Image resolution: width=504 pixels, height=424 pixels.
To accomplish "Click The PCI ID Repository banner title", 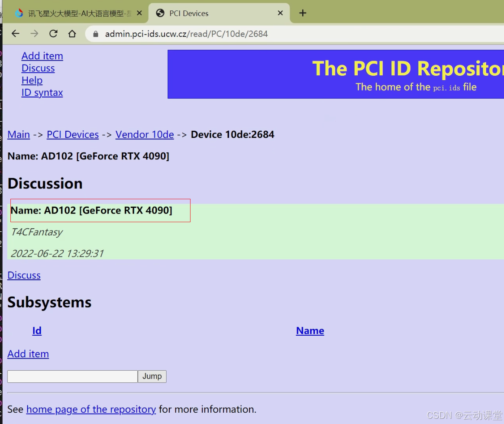I will click(407, 68).
